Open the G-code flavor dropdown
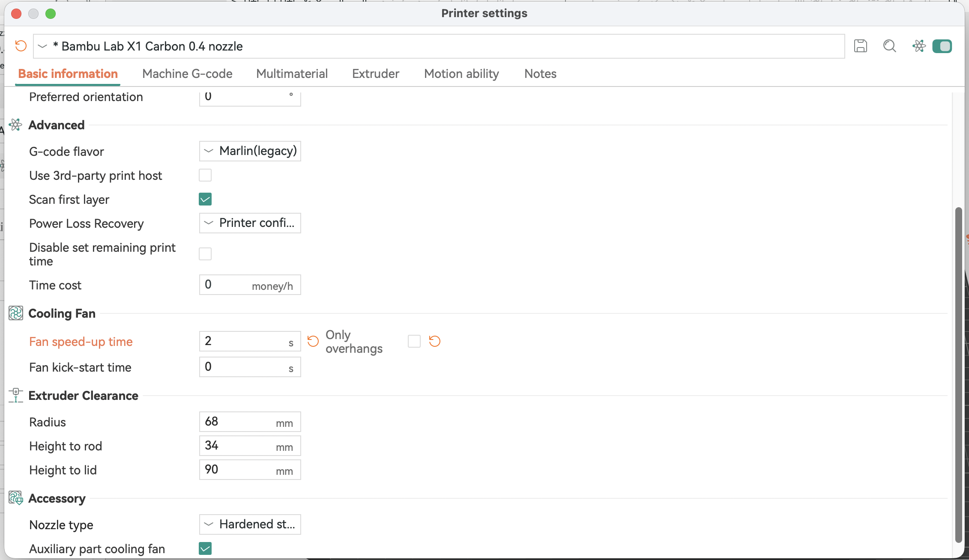This screenshot has height=560, width=969. (x=250, y=151)
